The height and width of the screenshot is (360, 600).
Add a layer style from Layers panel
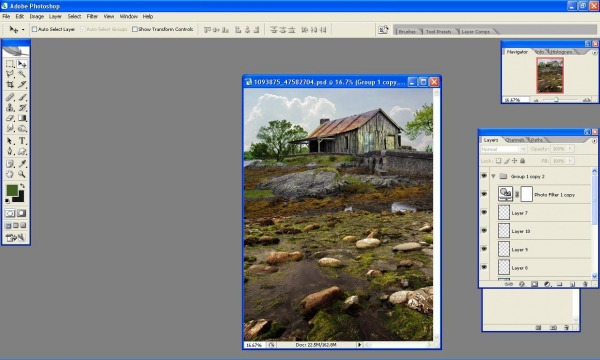point(522,284)
